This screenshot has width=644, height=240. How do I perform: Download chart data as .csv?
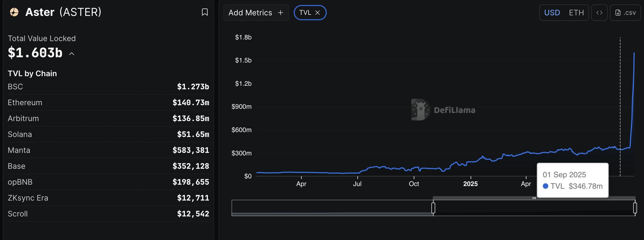(625, 13)
